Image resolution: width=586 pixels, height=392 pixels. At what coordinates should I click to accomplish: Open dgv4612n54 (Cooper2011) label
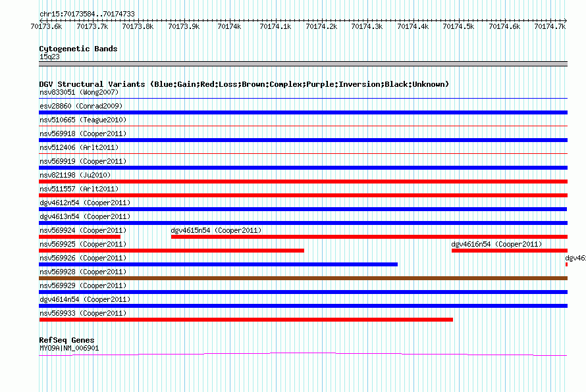85,203
